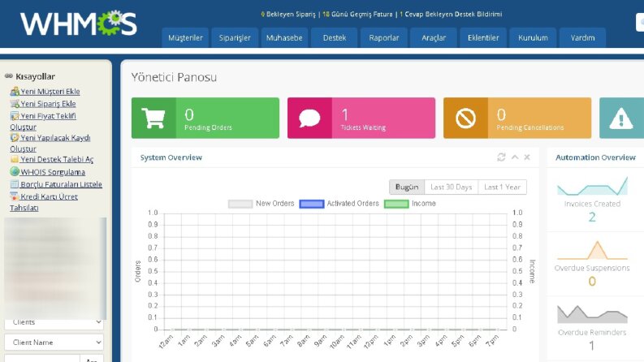Click the Automation Overview heading
The height and width of the screenshot is (362, 644).
tap(595, 157)
